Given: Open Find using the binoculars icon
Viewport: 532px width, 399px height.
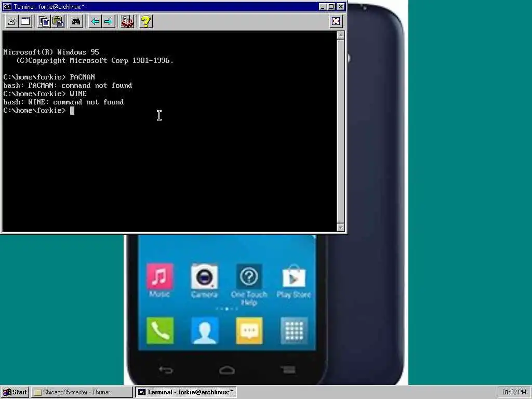Looking at the screenshot, I should 76,22.
